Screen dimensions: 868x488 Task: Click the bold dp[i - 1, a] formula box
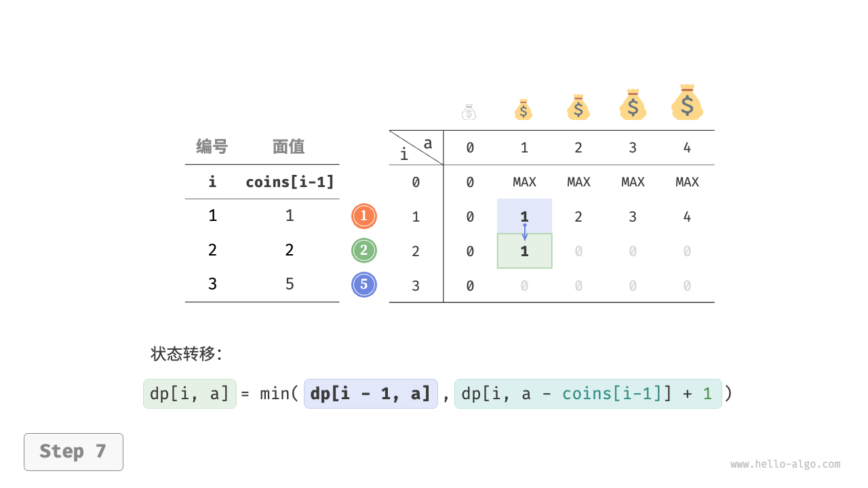coord(370,394)
